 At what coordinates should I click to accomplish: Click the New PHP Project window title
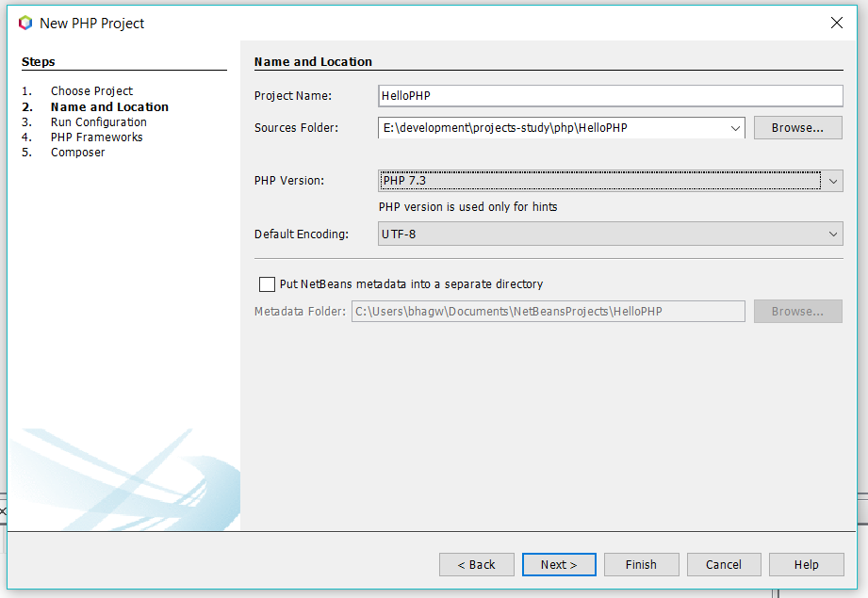point(92,24)
